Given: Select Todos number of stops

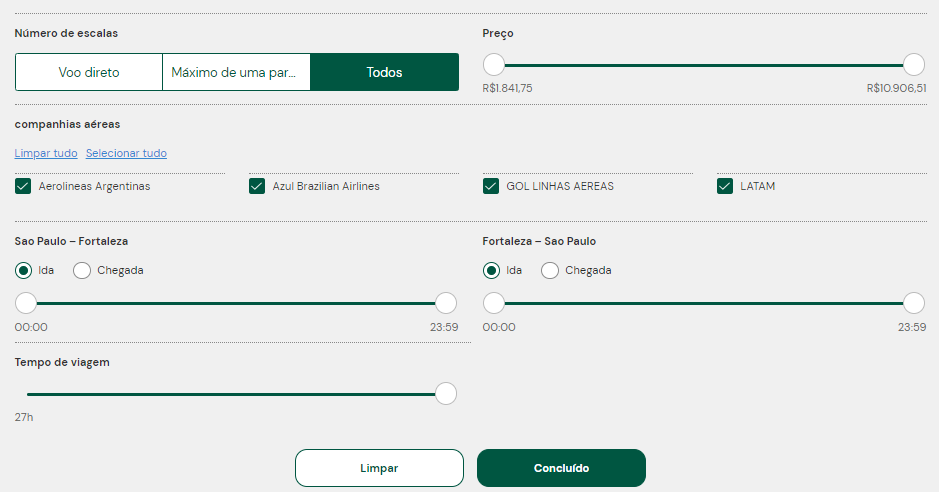Looking at the screenshot, I should [384, 73].
